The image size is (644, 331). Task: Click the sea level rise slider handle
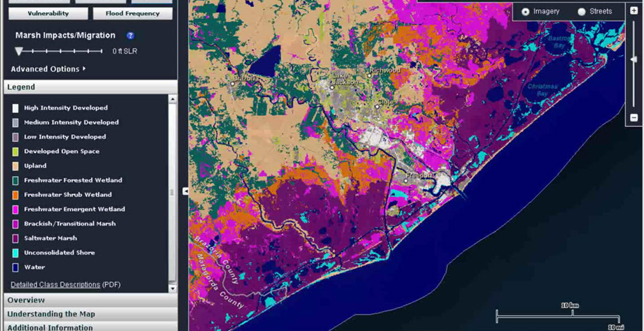tap(19, 51)
